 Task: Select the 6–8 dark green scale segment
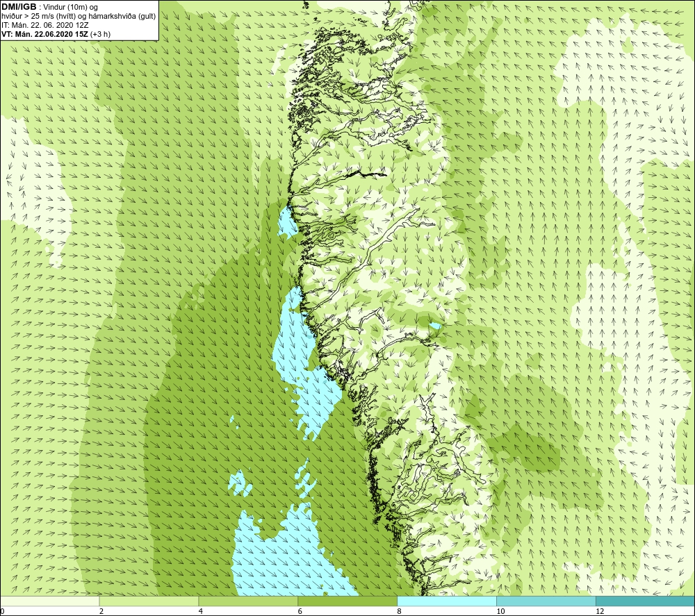point(347,601)
